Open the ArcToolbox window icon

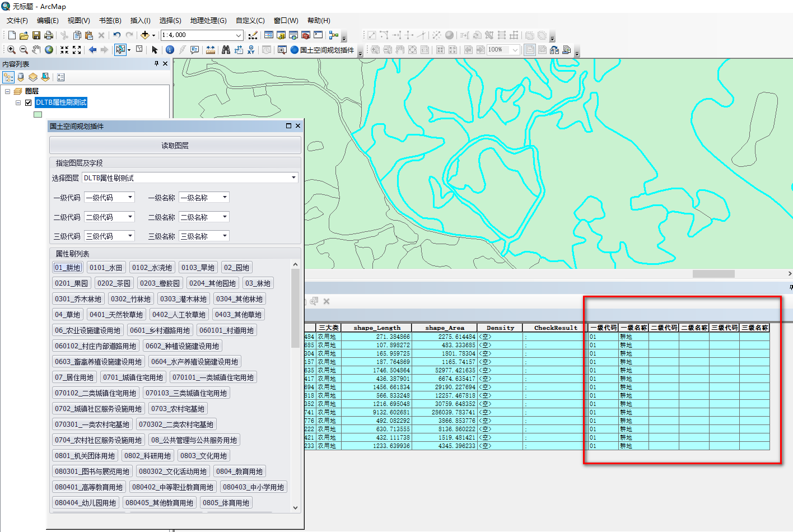(x=306, y=35)
